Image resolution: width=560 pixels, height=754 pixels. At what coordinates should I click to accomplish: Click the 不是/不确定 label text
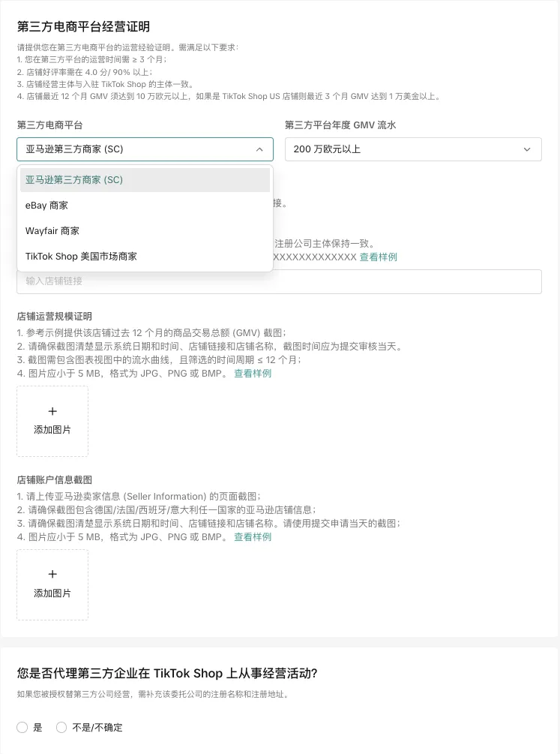(x=97, y=727)
